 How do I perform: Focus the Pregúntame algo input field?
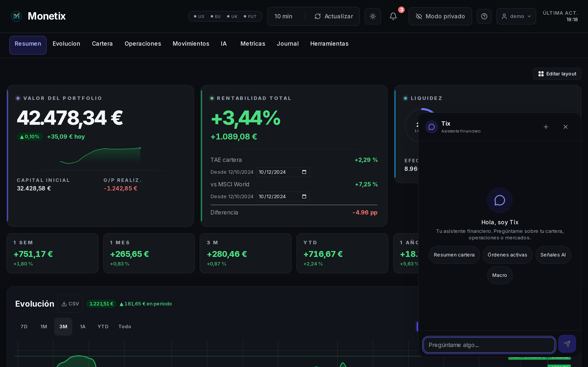click(x=489, y=345)
